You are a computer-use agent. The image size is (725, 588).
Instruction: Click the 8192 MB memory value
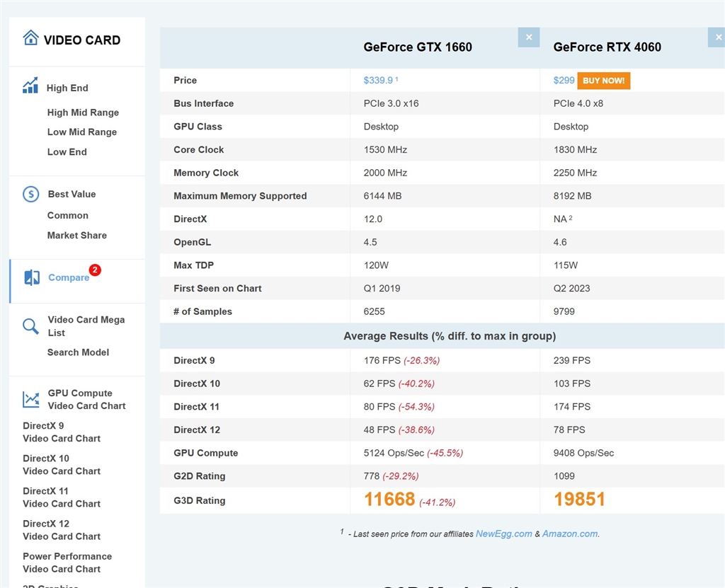[x=572, y=196]
